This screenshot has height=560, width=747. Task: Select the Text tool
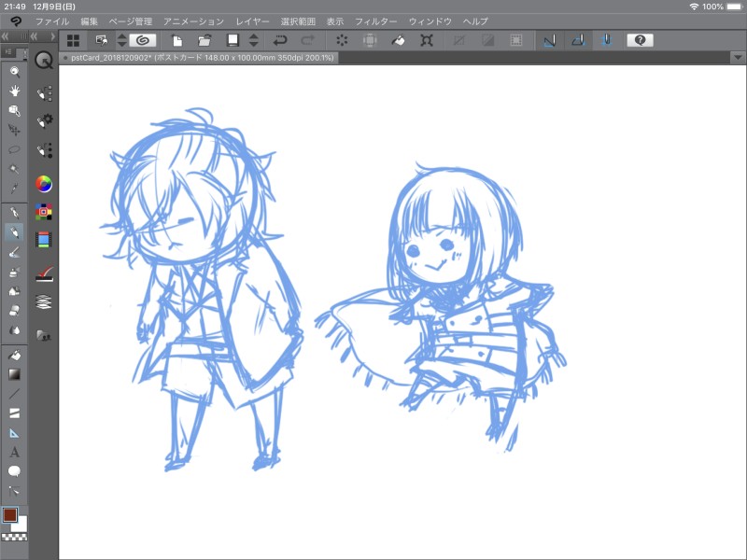pyautogui.click(x=15, y=453)
